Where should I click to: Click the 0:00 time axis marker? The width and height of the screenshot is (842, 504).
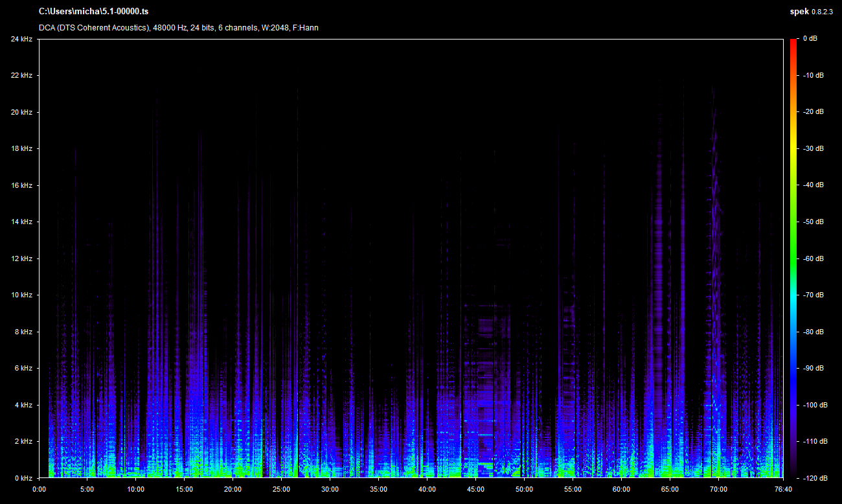[39, 489]
